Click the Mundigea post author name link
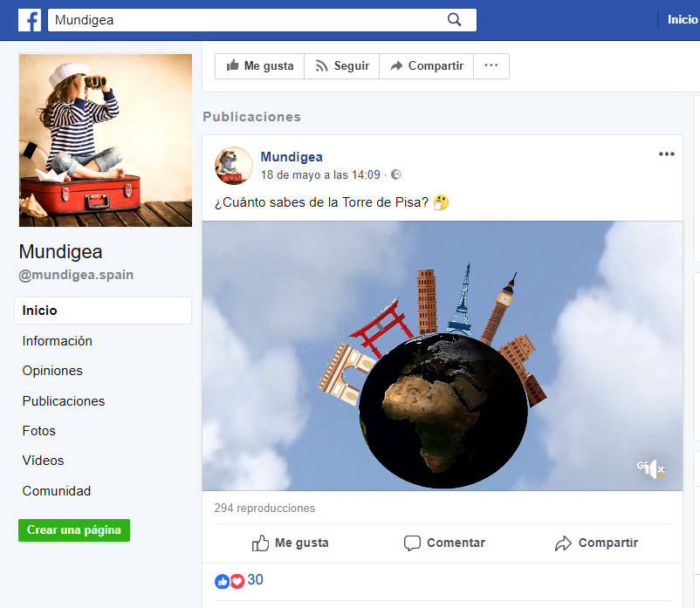This screenshot has width=700, height=608. pyautogui.click(x=292, y=157)
